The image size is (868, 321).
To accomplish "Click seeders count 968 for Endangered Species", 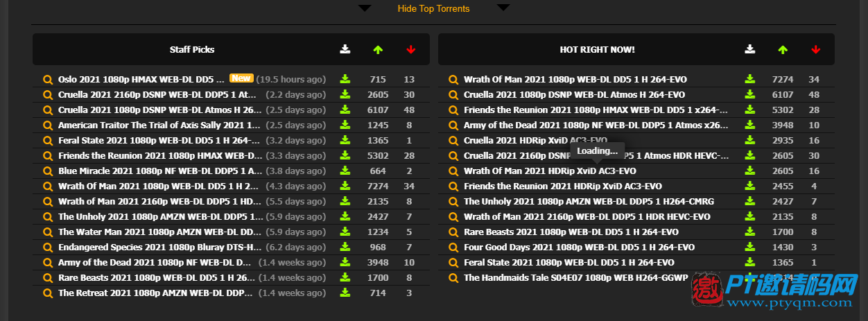I will 378,247.
